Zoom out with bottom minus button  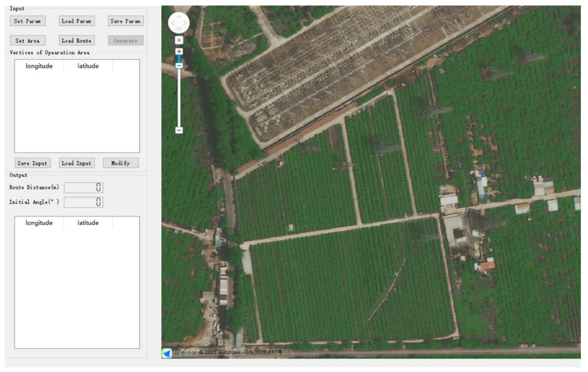(179, 130)
